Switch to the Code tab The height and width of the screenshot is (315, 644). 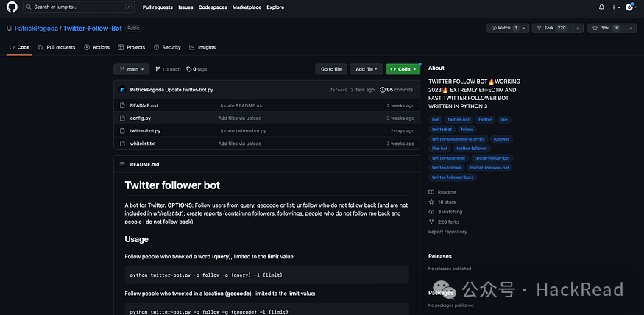pos(19,47)
